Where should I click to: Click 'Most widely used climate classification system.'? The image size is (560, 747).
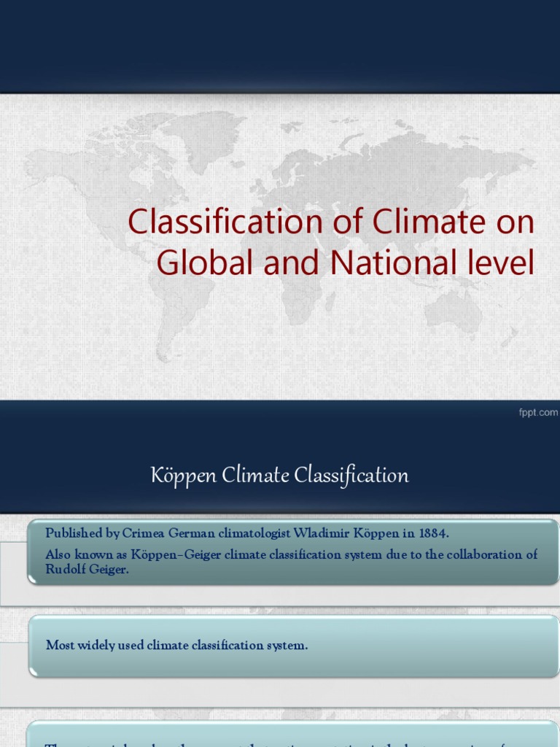[176, 645]
